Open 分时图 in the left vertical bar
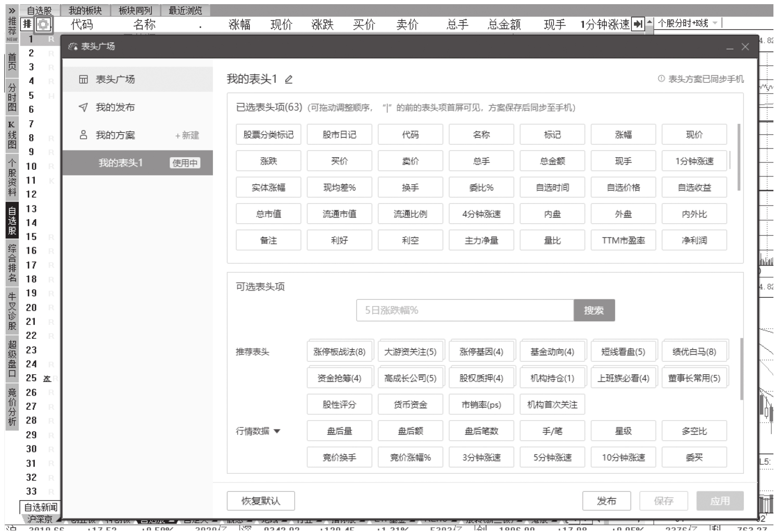The image size is (775, 532). click(12, 97)
